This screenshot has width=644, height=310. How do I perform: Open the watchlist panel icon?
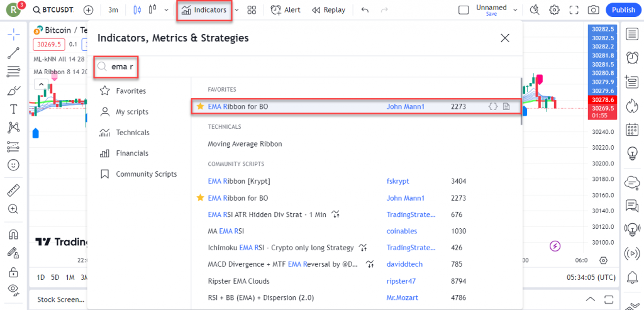[631, 35]
